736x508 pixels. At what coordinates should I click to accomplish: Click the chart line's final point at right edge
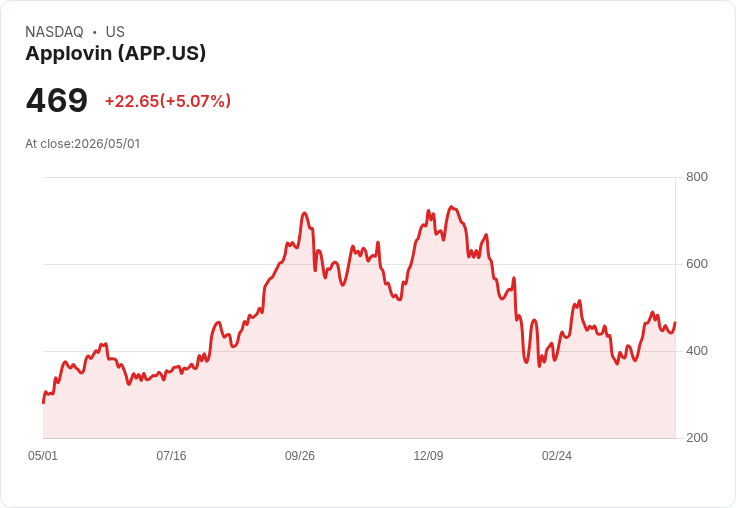pyautogui.click(x=675, y=323)
